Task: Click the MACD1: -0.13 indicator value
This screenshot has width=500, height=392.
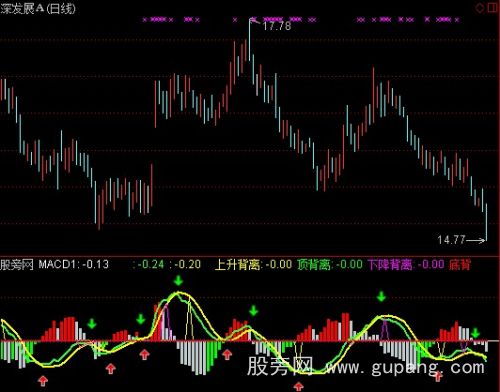Action: tap(74, 264)
